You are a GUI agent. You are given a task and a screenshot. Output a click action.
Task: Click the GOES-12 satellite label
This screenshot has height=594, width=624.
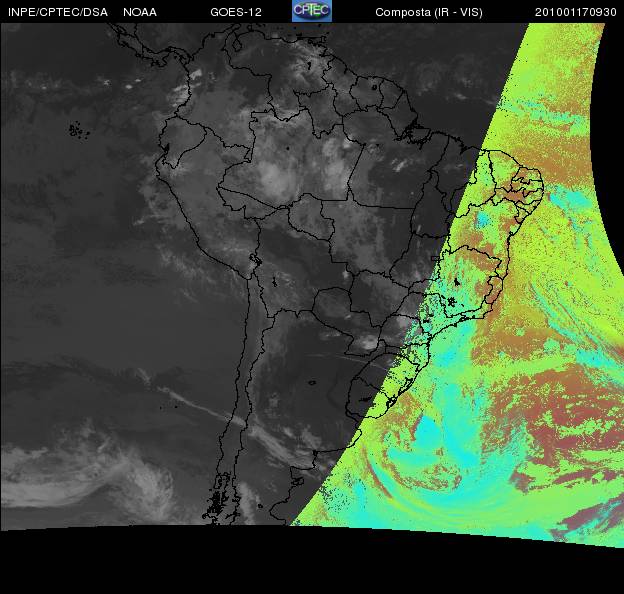tap(236, 12)
